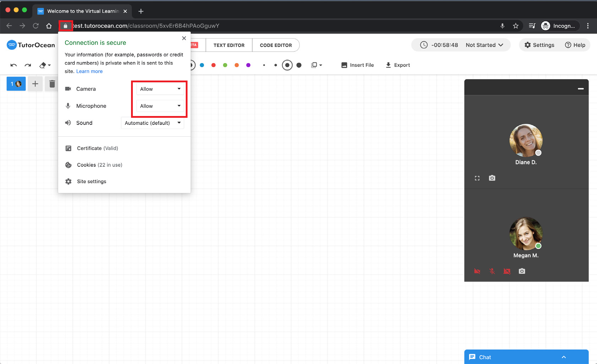Click the Export button
597x364 pixels.
398,65
